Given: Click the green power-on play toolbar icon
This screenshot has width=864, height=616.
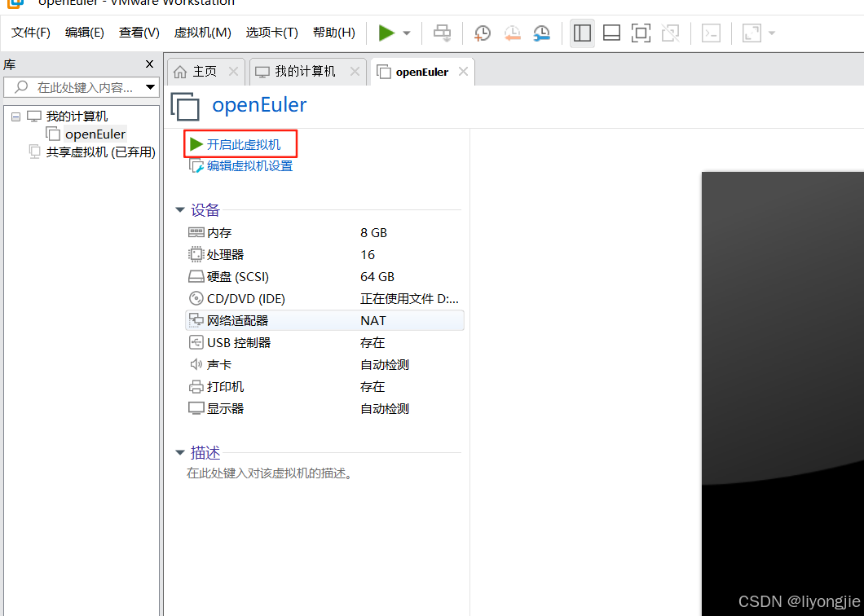Looking at the screenshot, I should coord(386,33).
